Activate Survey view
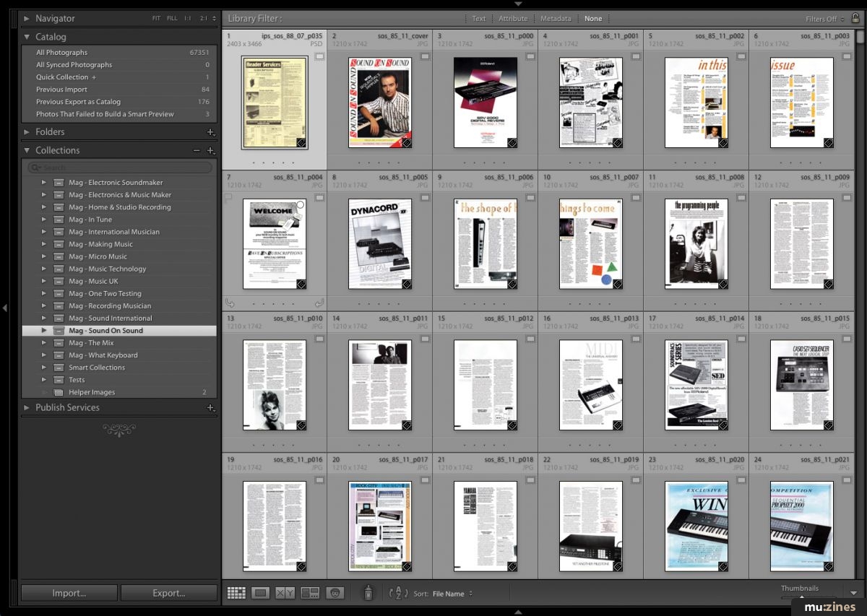Screen dimensions: 867x616 click(x=309, y=592)
